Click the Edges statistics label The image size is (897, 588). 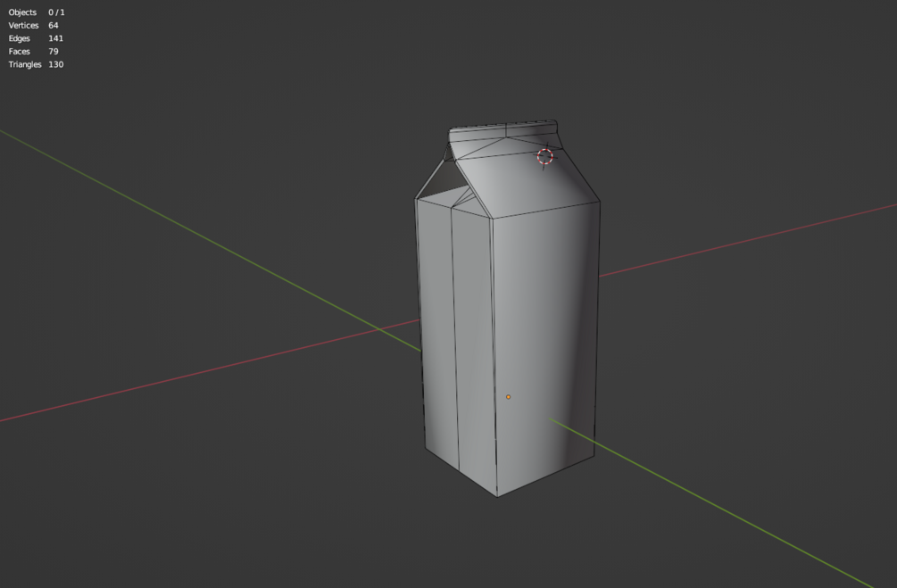[19, 38]
